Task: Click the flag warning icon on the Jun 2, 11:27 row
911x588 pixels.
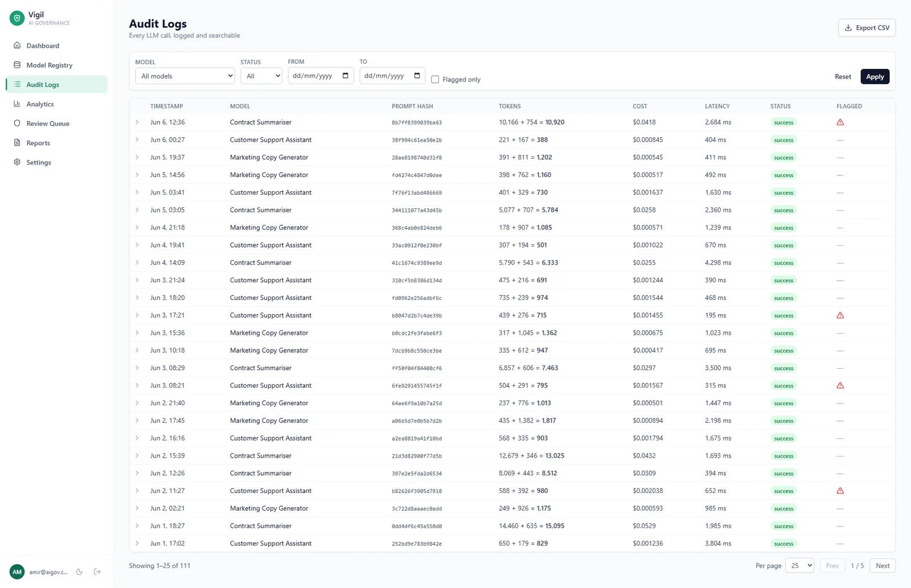Action: click(840, 491)
